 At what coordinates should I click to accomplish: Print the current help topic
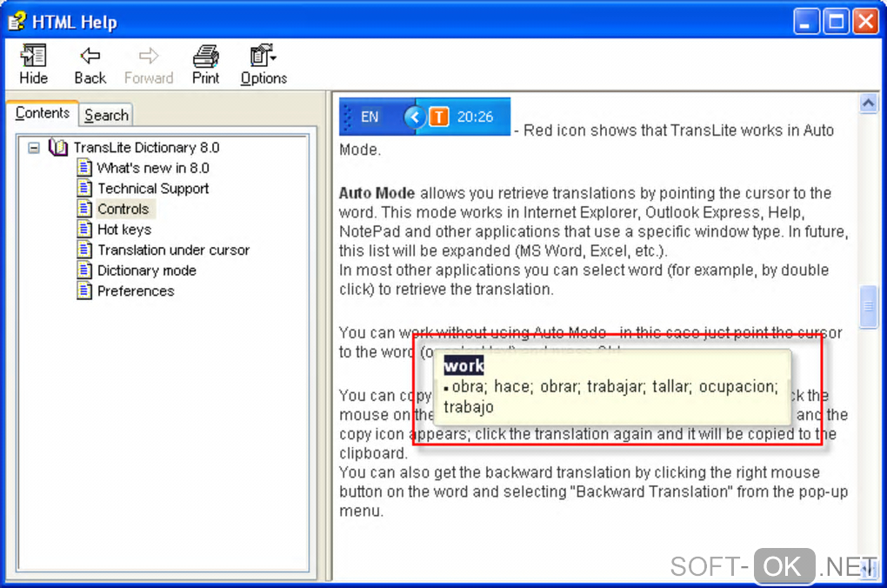[x=206, y=64]
